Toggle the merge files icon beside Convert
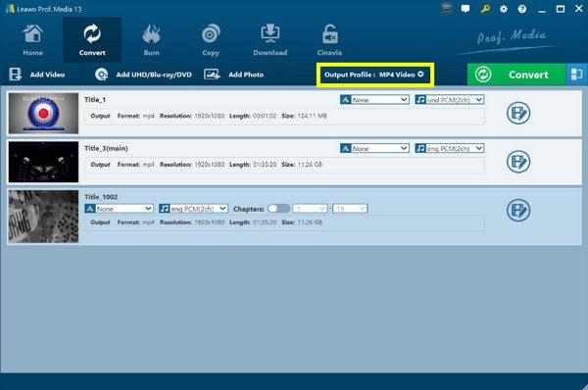This screenshot has height=390, width=588. point(576,74)
